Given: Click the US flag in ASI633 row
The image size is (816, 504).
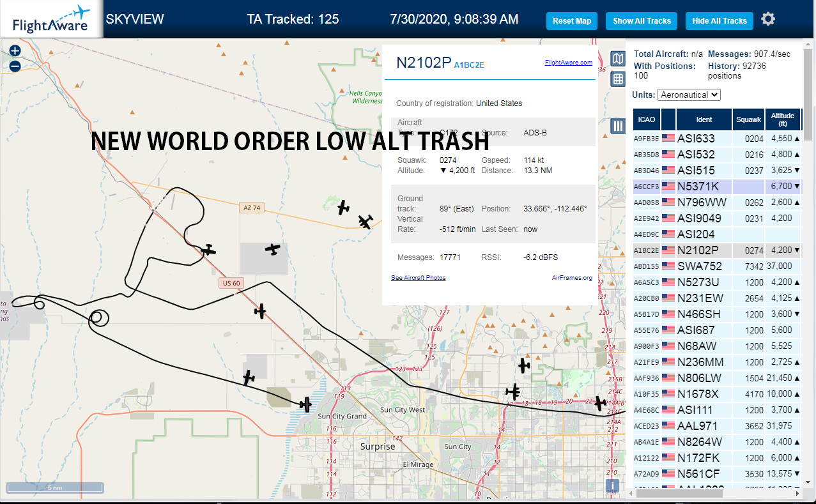Looking at the screenshot, I should 668,138.
